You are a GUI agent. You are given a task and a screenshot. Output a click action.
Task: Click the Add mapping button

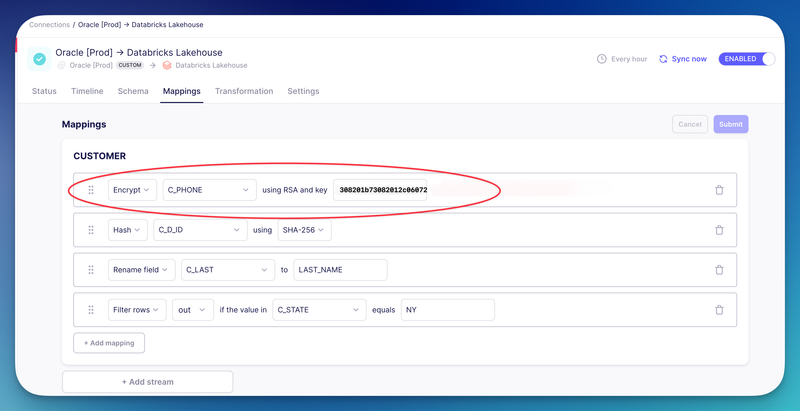109,343
